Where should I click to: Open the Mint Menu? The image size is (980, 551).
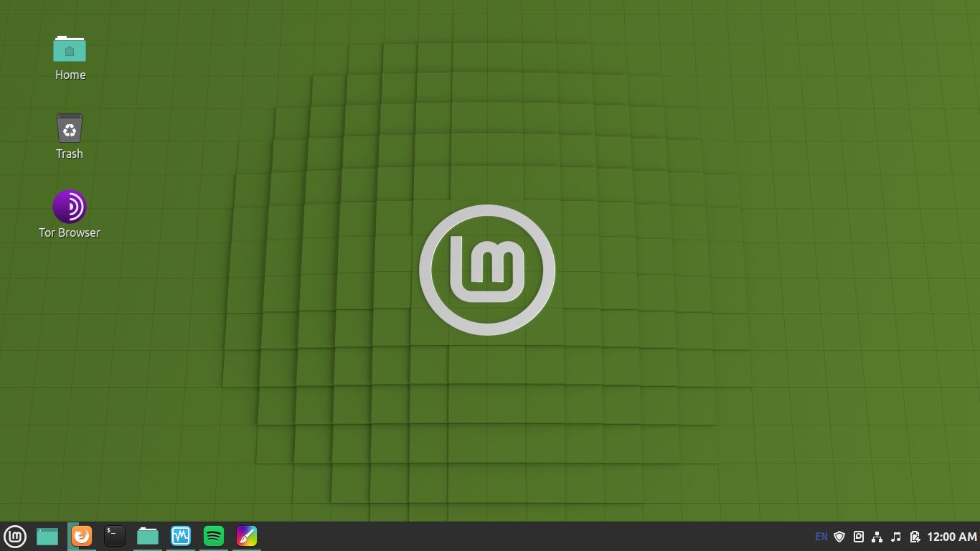point(15,536)
